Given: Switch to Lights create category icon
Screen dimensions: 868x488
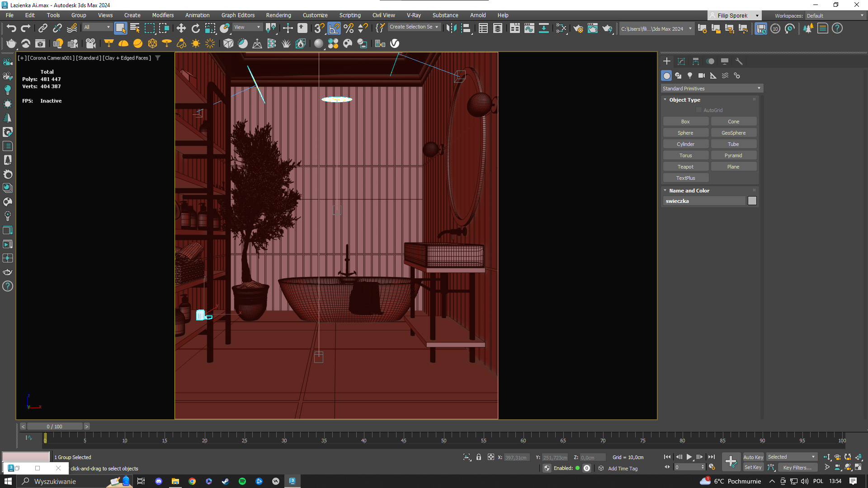Looking at the screenshot, I should tap(690, 75).
